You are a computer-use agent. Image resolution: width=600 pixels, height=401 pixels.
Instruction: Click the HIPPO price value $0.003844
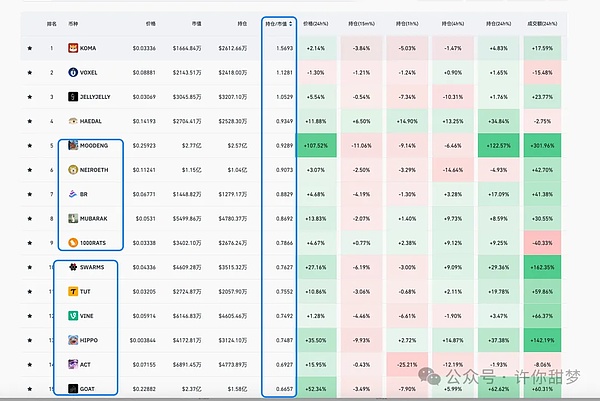click(143, 339)
